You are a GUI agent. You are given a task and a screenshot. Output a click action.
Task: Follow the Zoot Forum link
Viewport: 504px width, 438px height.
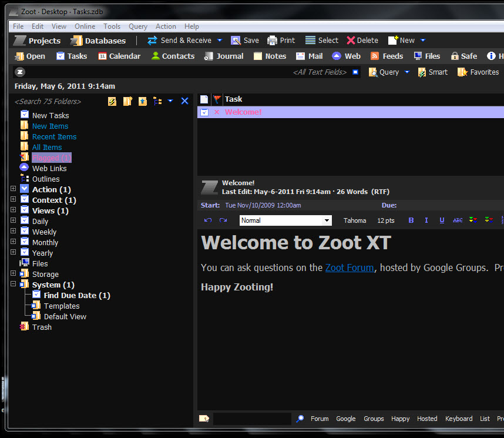pyautogui.click(x=350, y=268)
